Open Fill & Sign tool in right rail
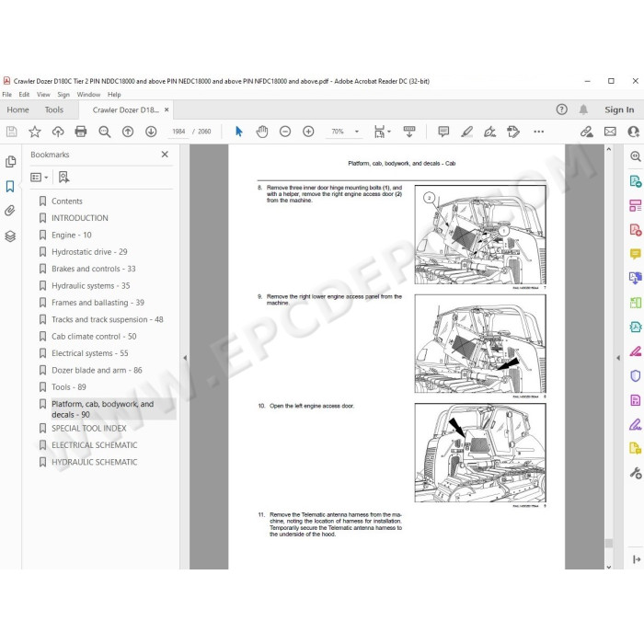The width and height of the screenshot is (644, 644). point(636,424)
